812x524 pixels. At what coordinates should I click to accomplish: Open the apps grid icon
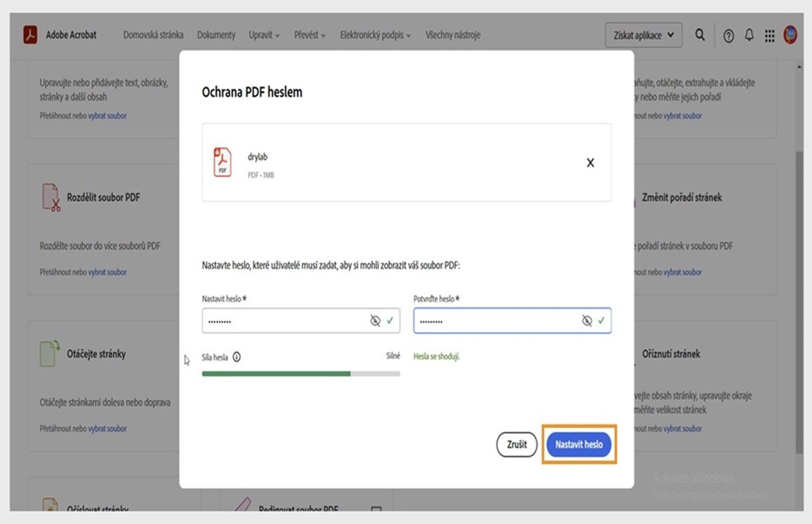point(770,35)
